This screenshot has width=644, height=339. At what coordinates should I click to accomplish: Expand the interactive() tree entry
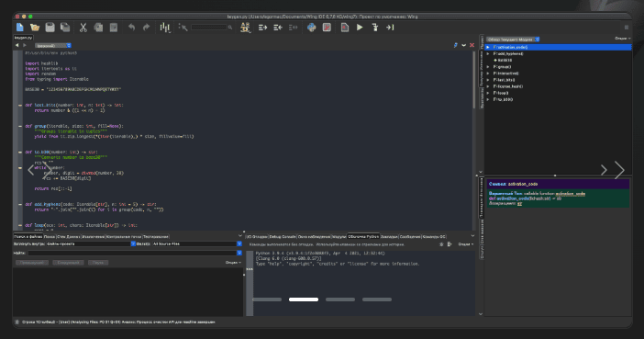pos(488,73)
